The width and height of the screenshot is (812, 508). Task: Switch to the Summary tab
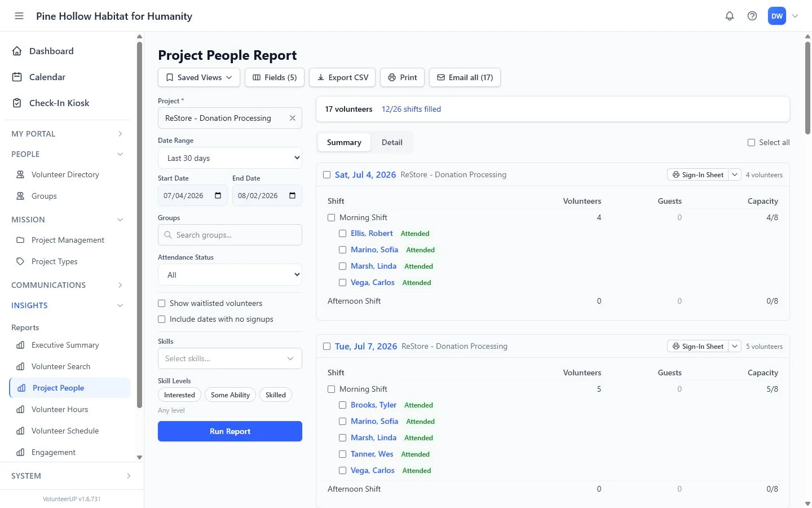tap(344, 142)
